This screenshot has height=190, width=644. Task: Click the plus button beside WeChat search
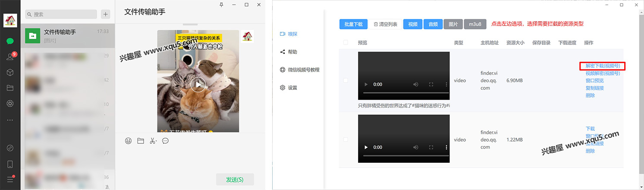[x=106, y=14]
